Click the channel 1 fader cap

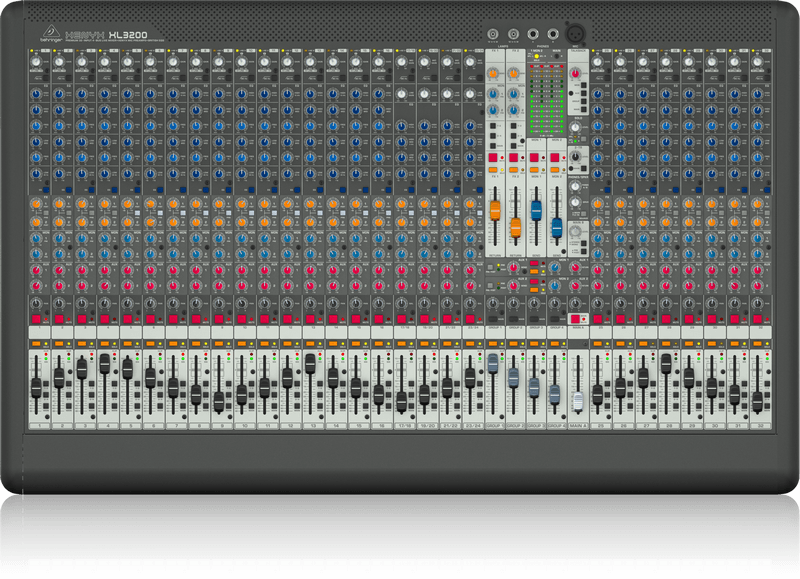35,388
